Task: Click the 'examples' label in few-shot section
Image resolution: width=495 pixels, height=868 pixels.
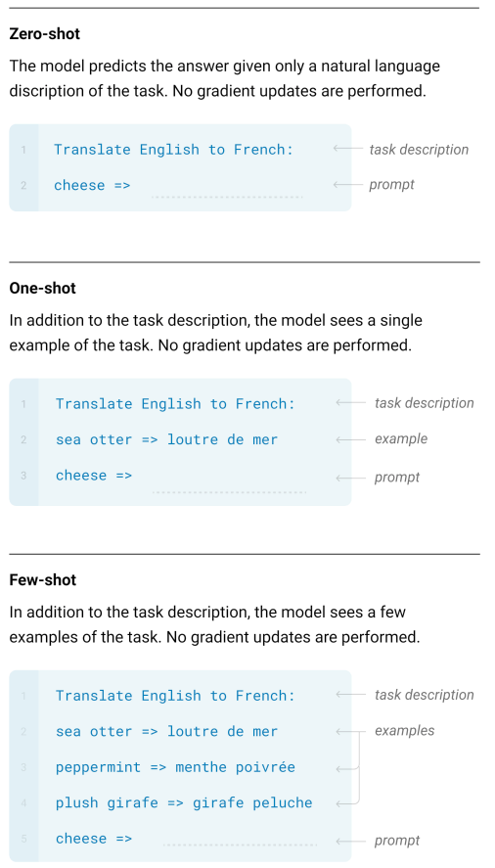Action: tap(405, 731)
